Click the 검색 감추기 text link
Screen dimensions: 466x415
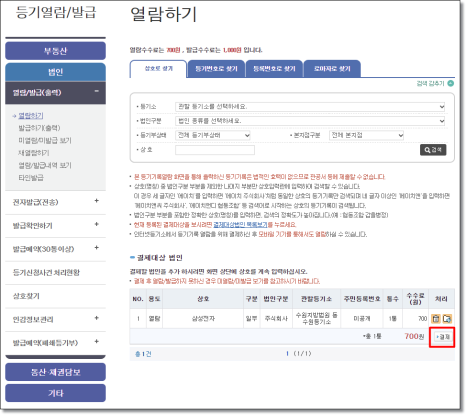[x=430, y=83]
